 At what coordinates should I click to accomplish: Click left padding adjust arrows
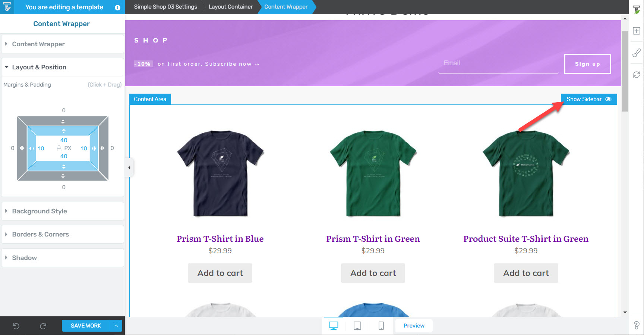[32, 148]
